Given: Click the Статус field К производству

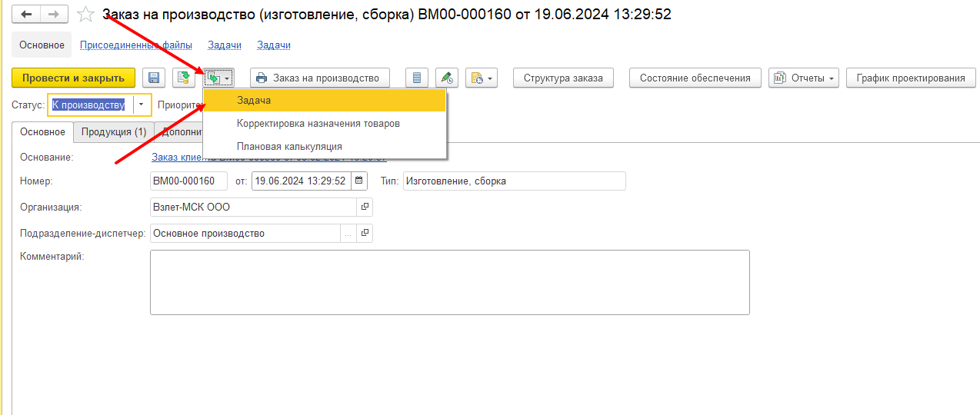Looking at the screenshot, I should click(x=90, y=105).
